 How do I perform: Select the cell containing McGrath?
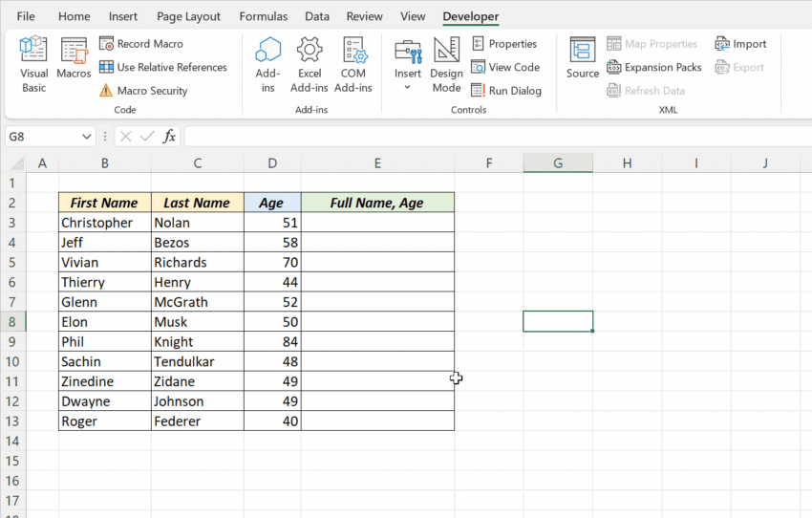[x=198, y=302]
